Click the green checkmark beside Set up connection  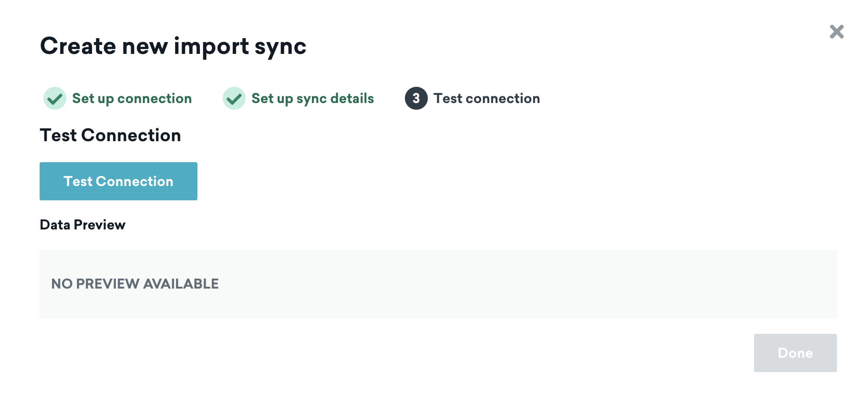point(55,98)
